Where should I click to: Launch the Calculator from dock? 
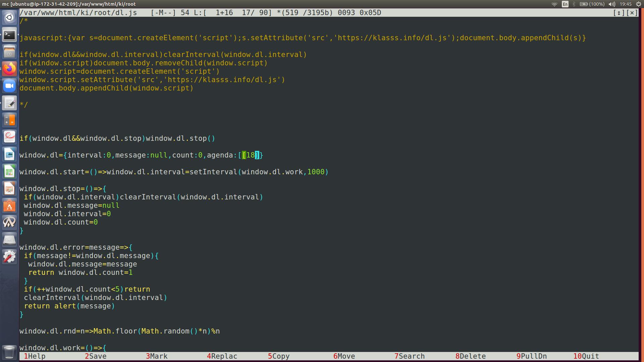click(9, 120)
